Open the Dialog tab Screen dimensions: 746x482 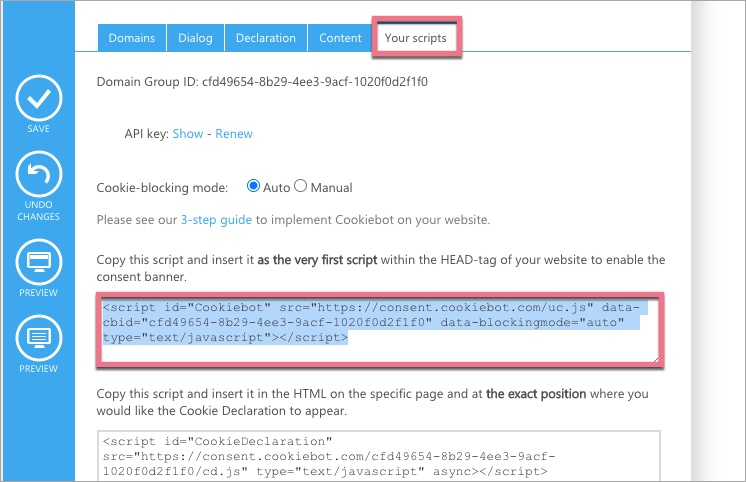tap(195, 38)
